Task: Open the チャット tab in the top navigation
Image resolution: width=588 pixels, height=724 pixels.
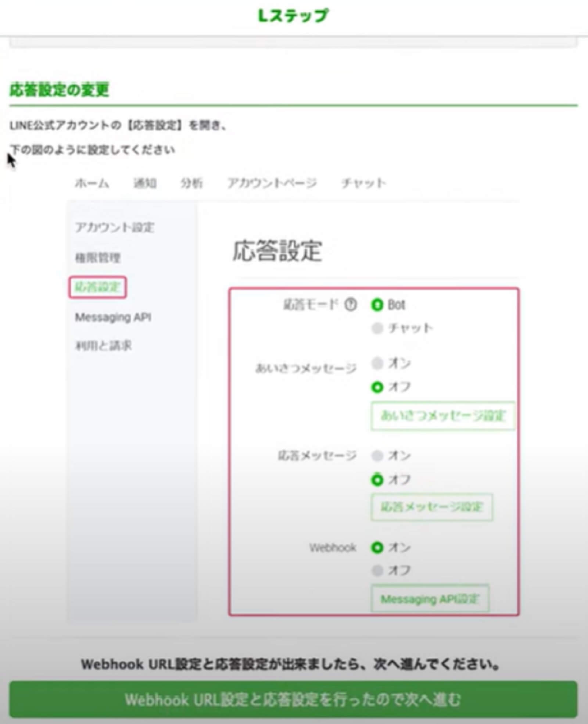Action: [363, 183]
